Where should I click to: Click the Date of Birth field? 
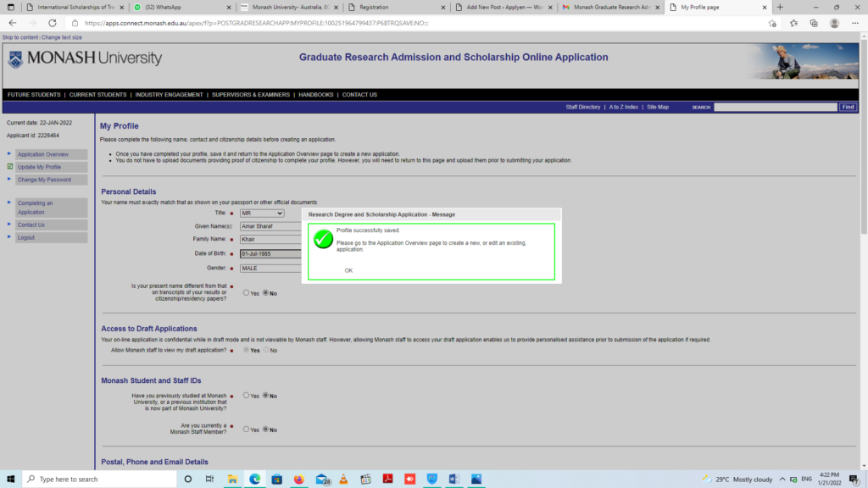pos(270,254)
